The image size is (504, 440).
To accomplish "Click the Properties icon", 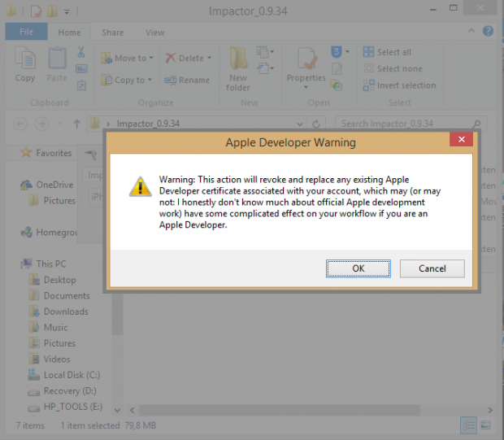I will point(306,59).
